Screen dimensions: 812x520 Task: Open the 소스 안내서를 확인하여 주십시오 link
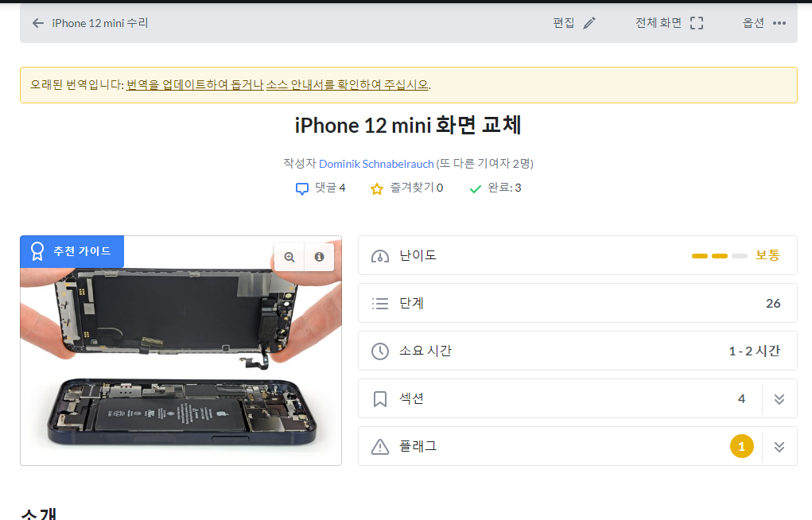pos(348,84)
